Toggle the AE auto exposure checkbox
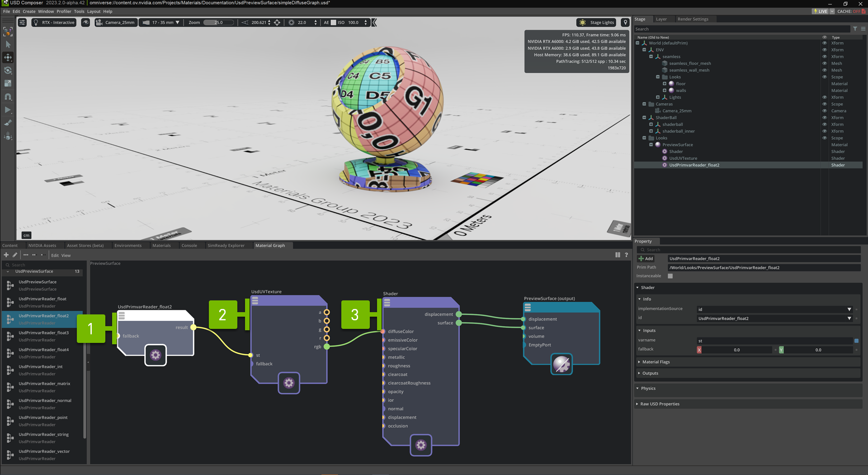Screen dimensions: 868x475 [334, 23]
